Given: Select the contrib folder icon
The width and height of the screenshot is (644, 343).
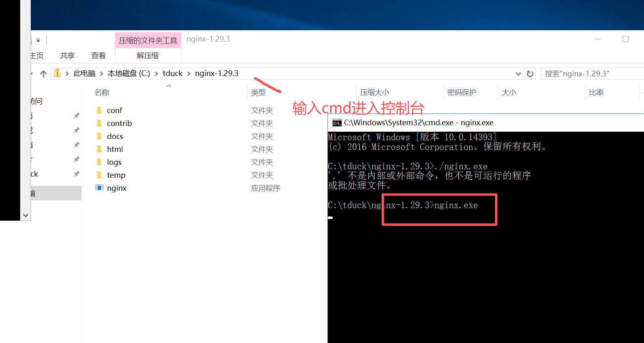Looking at the screenshot, I should click(x=99, y=123).
